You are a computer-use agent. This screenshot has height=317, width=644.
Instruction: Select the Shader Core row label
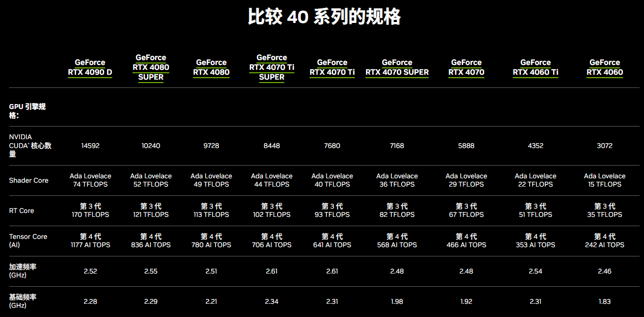29,180
